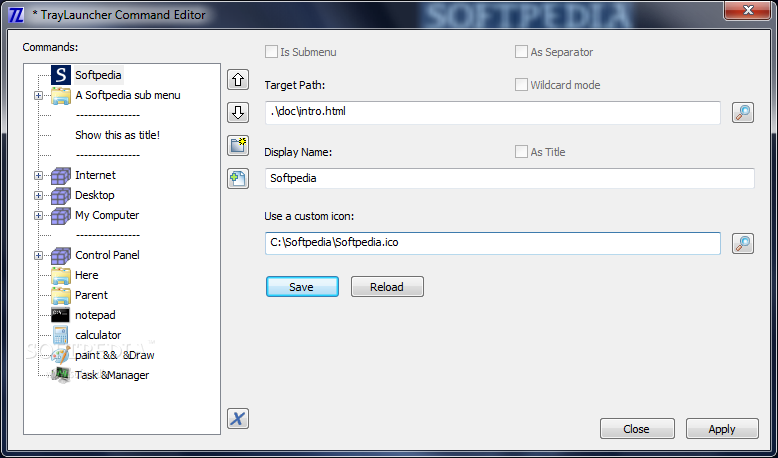Screen dimensions: 778x458
Task: Click the TrayLauncher title bar app icon
Action: click(x=16, y=15)
